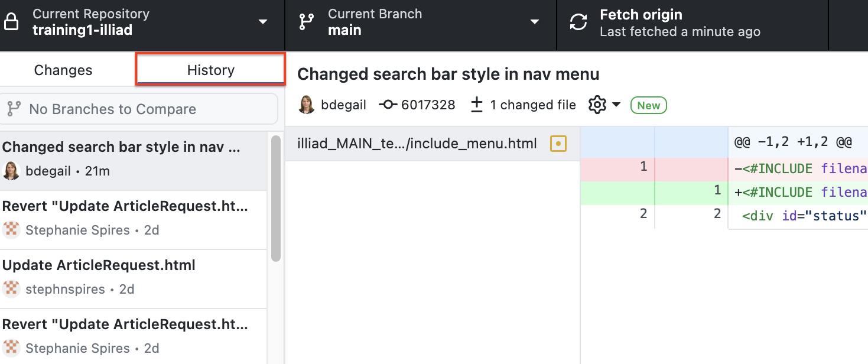Expand the gear dropdown arrow next to New
This screenshot has width=868, height=364.
coord(616,105)
